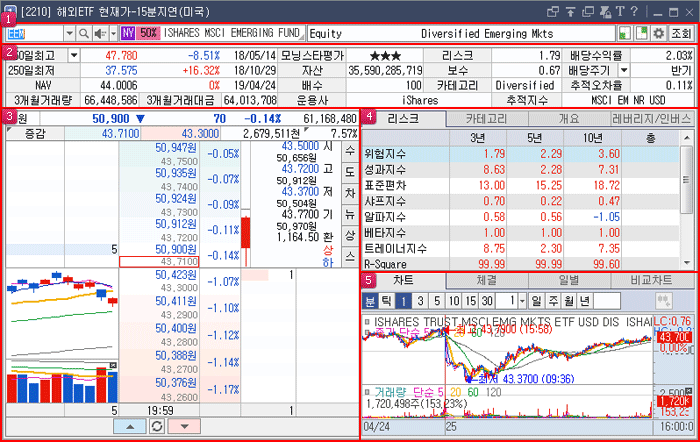This screenshot has width=700, height=442.
Task: Select the 10 minute interval button
Action: 454,301
